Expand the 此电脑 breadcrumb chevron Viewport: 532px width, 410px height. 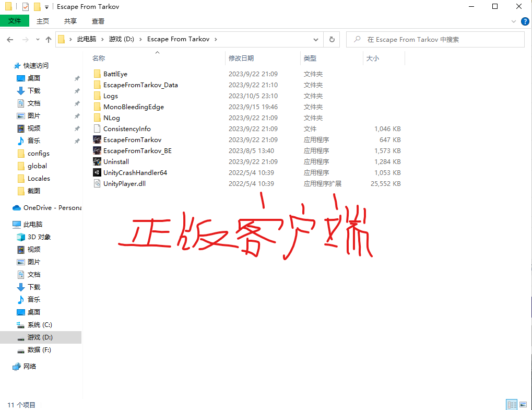102,39
